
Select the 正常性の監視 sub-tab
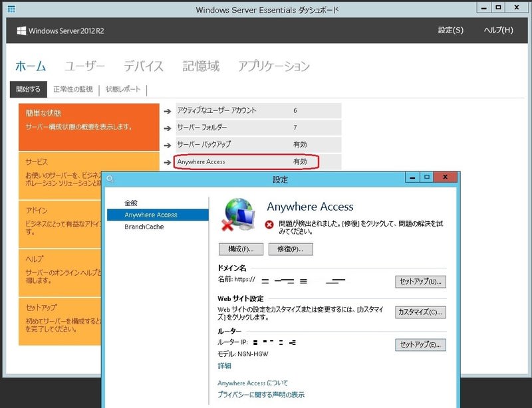tap(73, 89)
